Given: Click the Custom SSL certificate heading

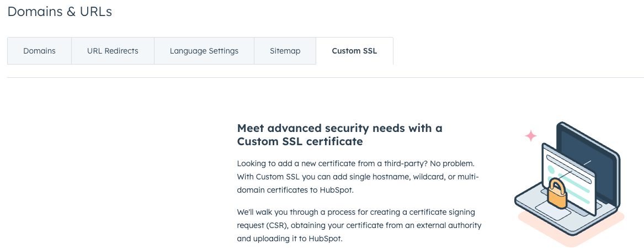Looking at the screenshot, I should [x=340, y=135].
